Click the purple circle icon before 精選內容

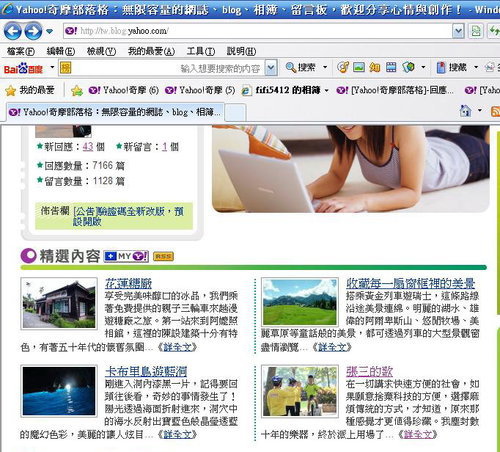point(28,256)
